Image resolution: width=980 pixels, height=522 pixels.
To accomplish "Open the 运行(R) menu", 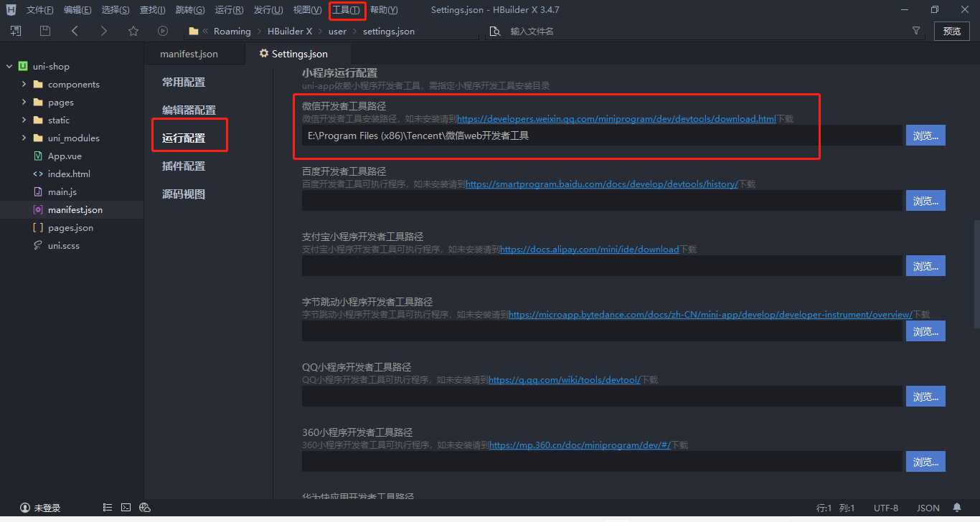I will click(x=229, y=10).
